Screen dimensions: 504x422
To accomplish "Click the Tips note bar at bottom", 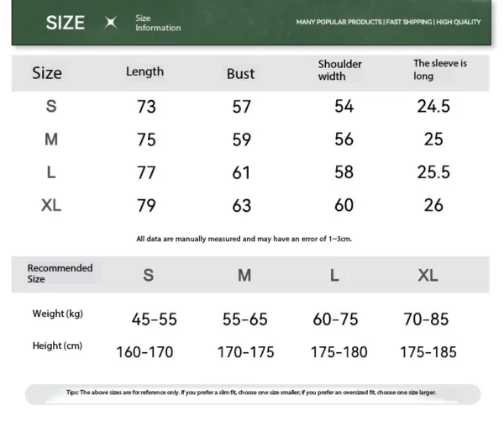I will [x=252, y=393].
